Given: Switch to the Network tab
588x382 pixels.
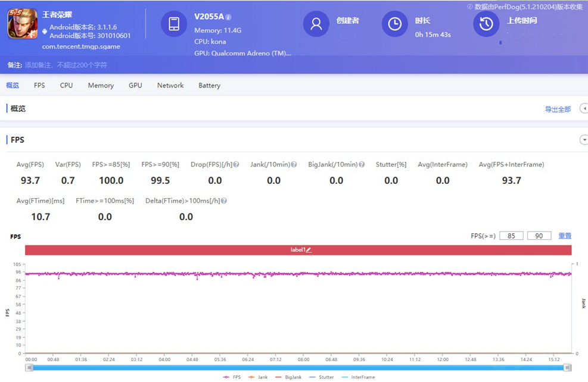Looking at the screenshot, I should point(170,86).
